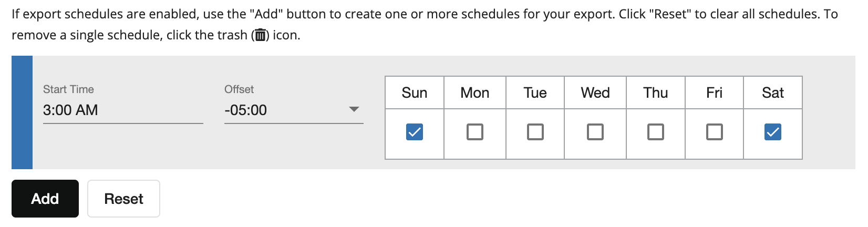Uncheck the Saturday schedule checkbox
Image resolution: width=868 pixels, height=227 pixels.
772,132
